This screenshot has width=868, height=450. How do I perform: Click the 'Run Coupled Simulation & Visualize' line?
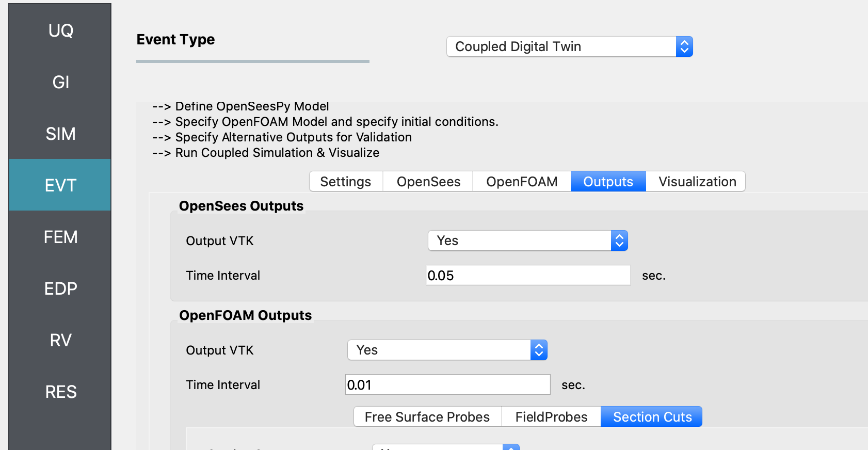(x=266, y=153)
